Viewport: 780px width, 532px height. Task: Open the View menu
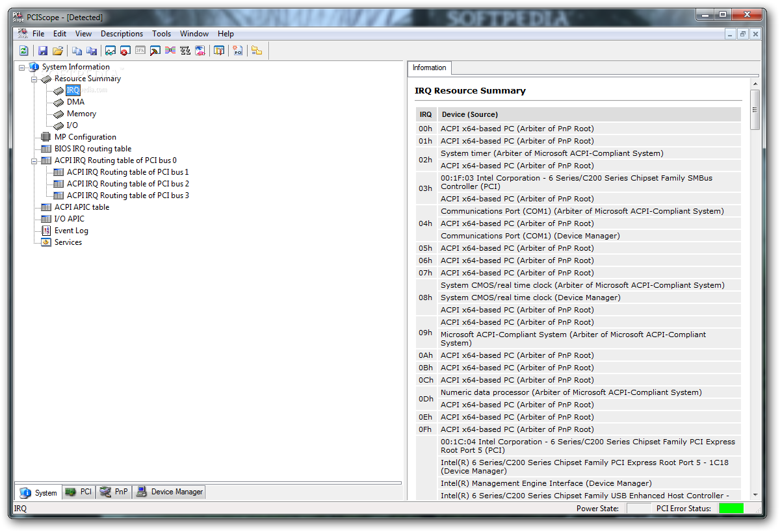click(83, 34)
